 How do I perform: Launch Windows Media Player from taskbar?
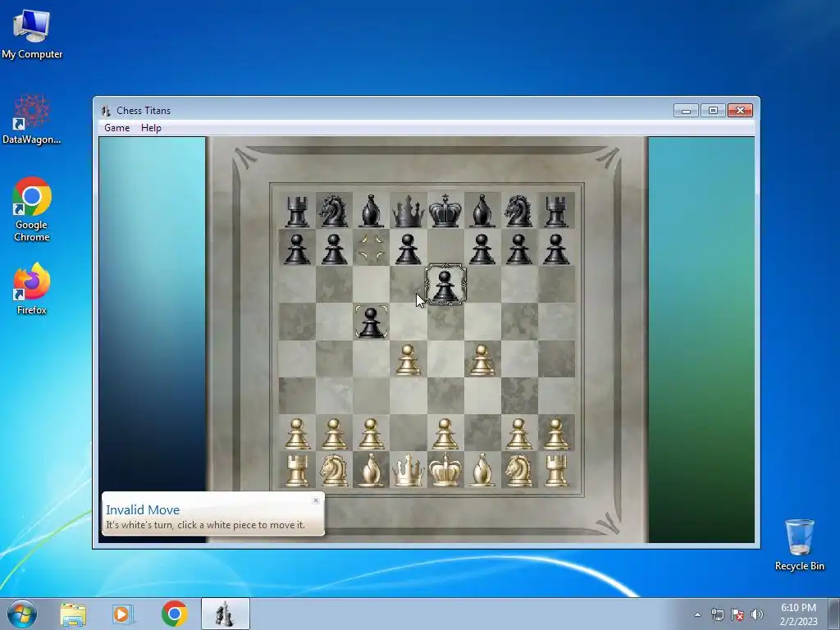point(122,614)
